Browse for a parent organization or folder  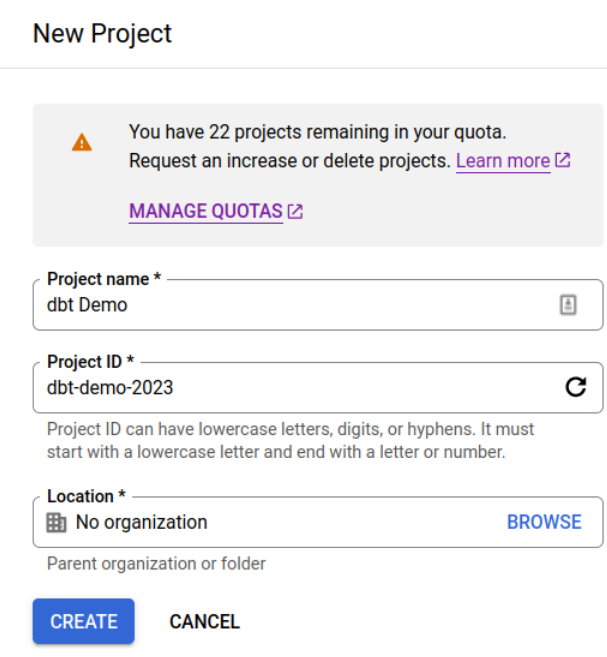click(x=544, y=522)
